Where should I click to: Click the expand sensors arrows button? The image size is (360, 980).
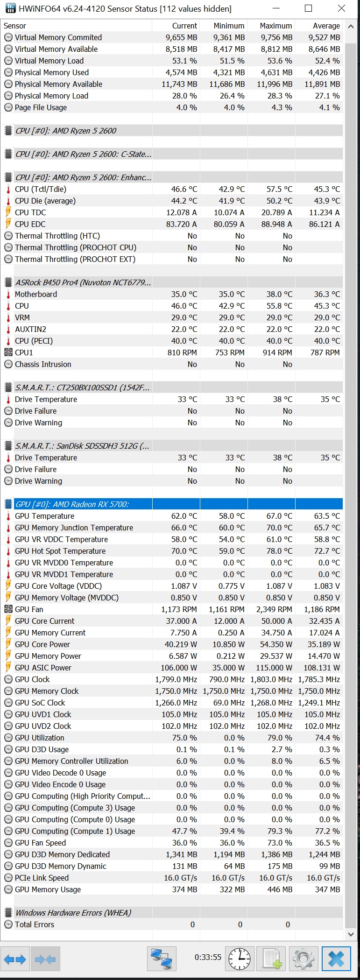click(x=15, y=959)
